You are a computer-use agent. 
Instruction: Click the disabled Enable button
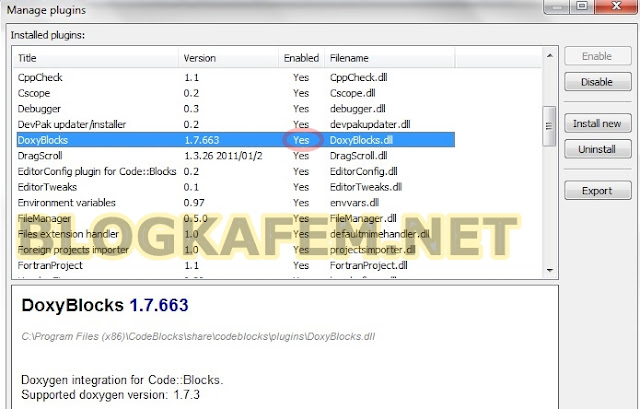pyautogui.click(x=598, y=56)
